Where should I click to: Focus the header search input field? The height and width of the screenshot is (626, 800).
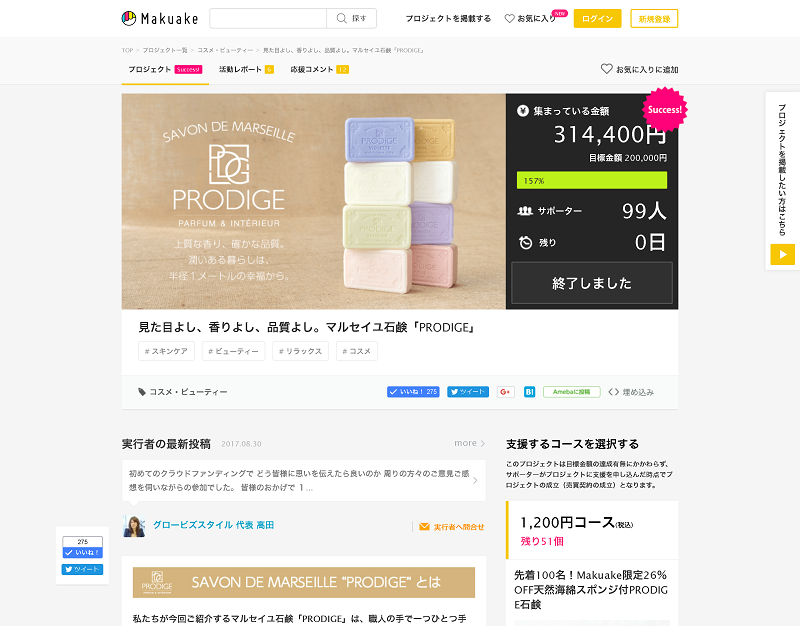click(x=268, y=18)
